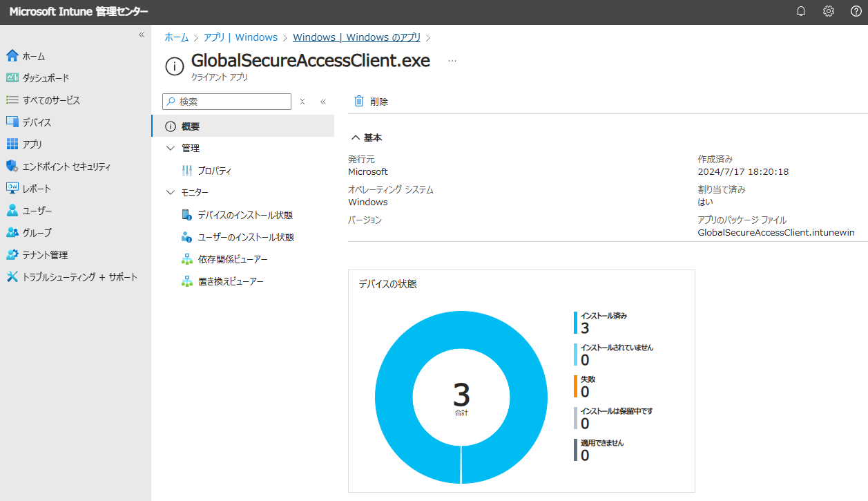
Task: Click the Microsoft publisher value
Action: pyautogui.click(x=368, y=171)
